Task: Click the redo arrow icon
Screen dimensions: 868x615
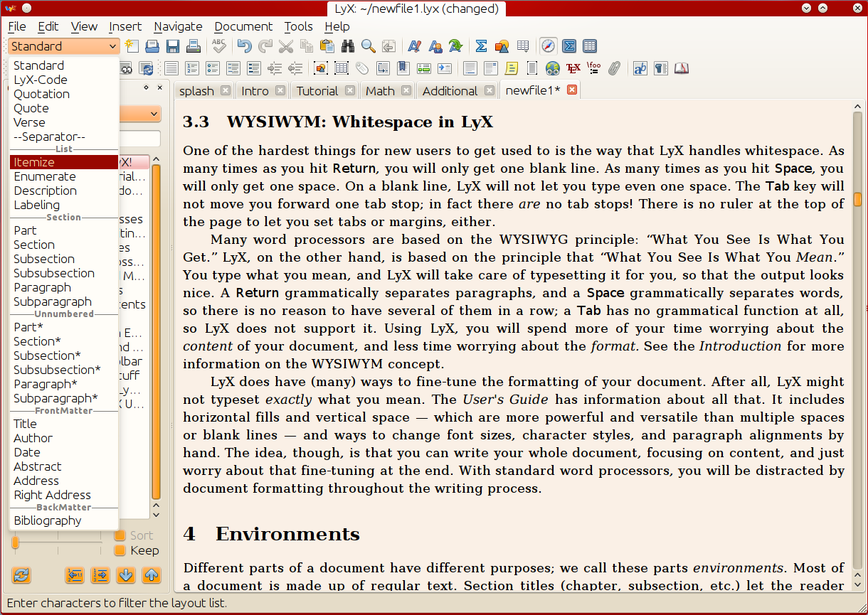Action: click(x=265, y=46)
